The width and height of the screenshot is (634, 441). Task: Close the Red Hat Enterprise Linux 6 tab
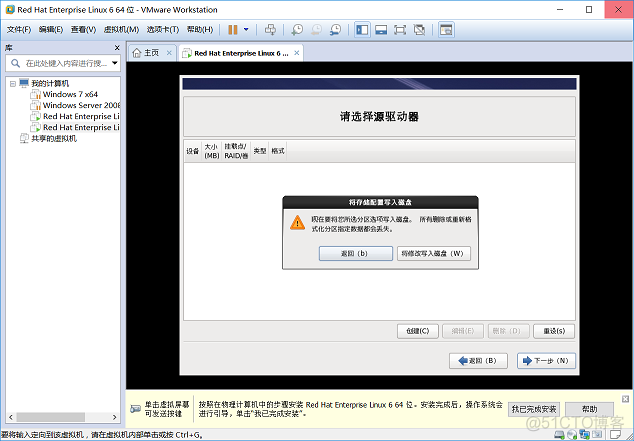tap(297, 53)
